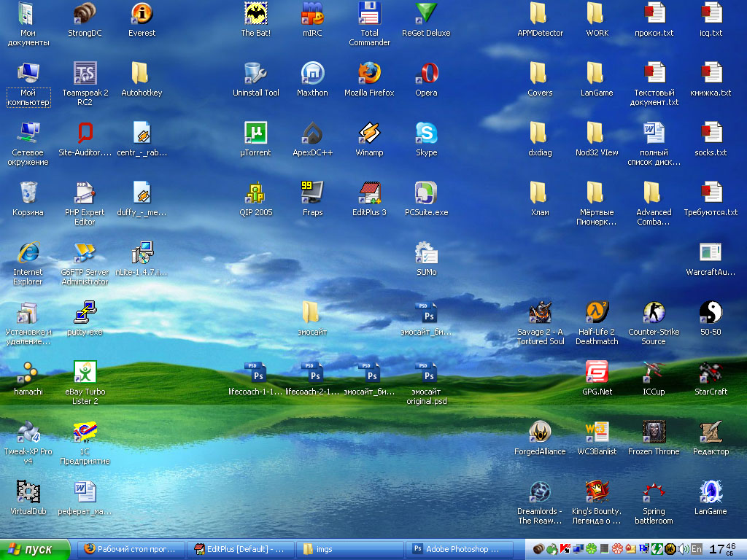Select the WORK folder on desktop
This screenshot has height=560, width=747.
click(596, 14)
